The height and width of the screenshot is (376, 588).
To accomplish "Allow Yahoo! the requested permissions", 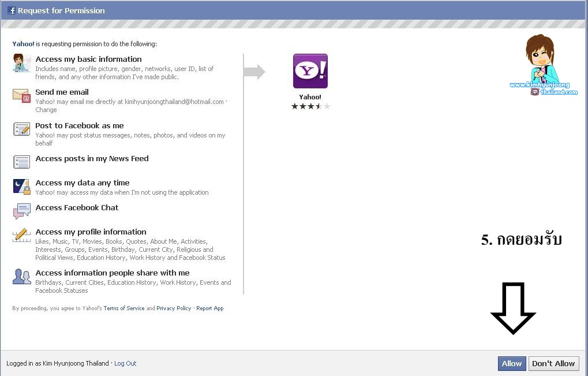I will [512, 363].
